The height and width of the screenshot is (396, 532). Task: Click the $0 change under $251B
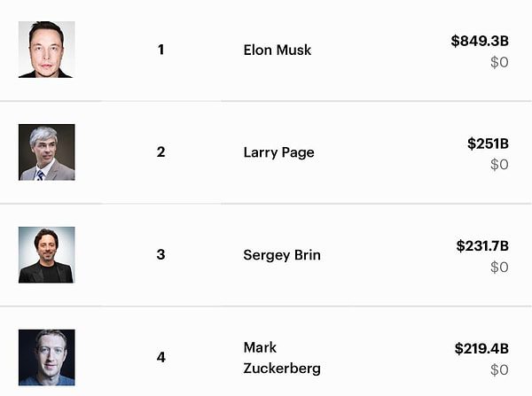[499, 165]
